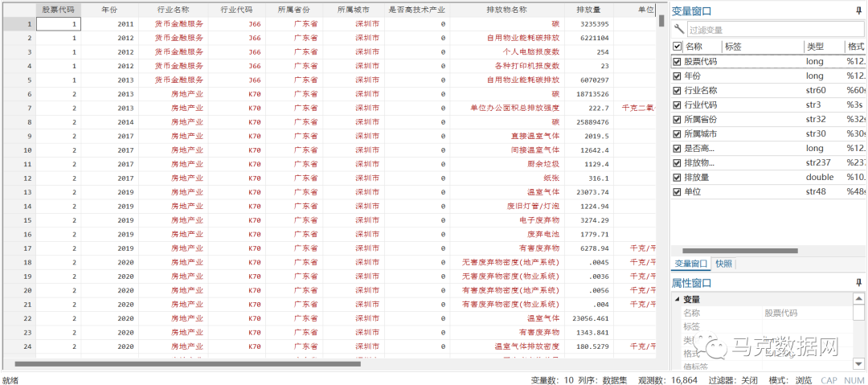Uncheck the 是否高... variable checkbox
The image size is (868, 385).
677,149
